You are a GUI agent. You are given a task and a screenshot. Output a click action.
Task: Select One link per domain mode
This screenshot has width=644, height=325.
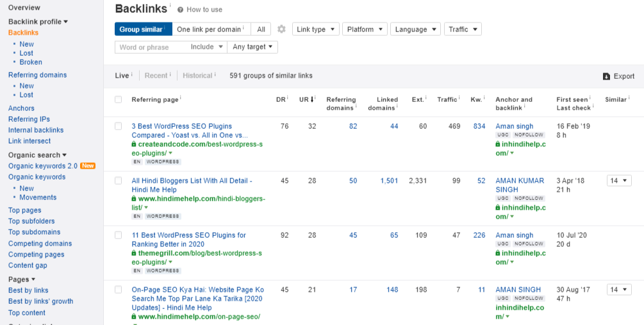(211, 29)
